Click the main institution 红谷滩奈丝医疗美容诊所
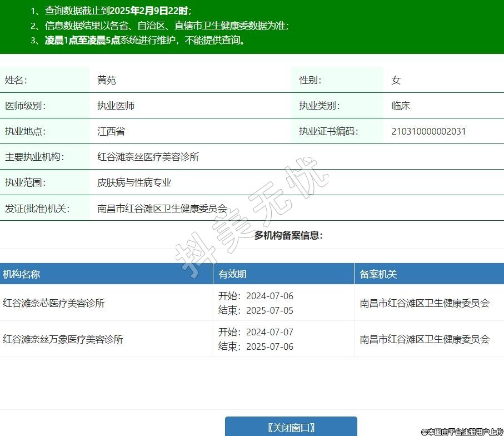The width and height of the screenshot is (504, 436). pos(148,157)
